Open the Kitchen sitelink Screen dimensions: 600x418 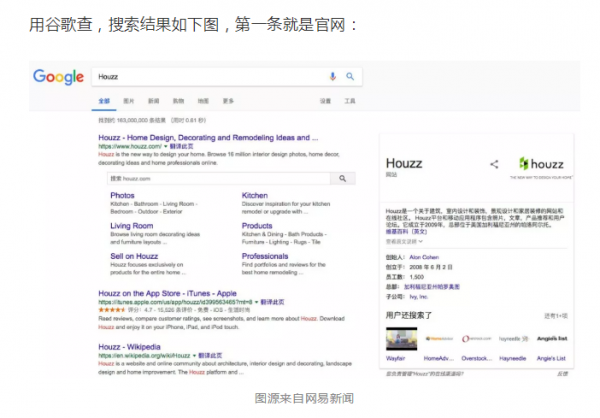[x=255, y=195]
